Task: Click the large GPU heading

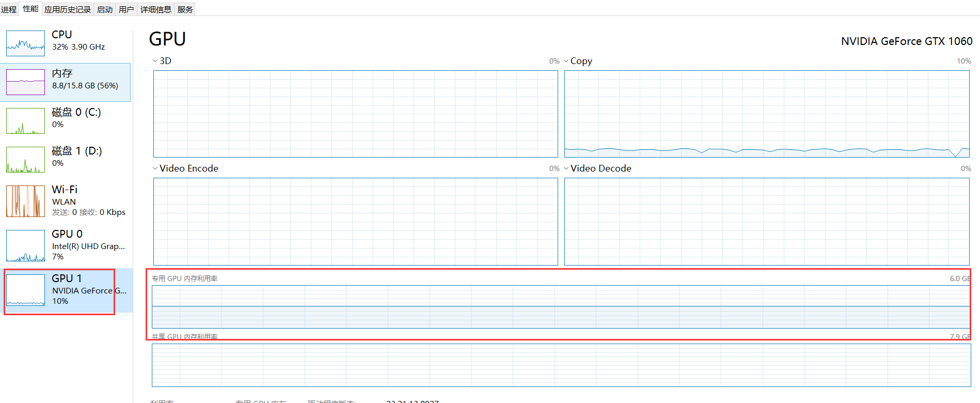Action: 167,39
